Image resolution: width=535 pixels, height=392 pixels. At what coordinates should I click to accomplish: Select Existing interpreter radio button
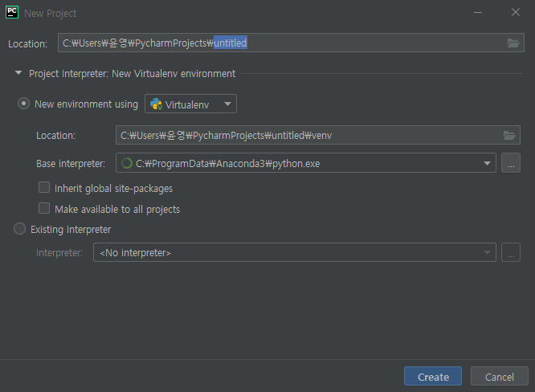(x=19, y=229)
